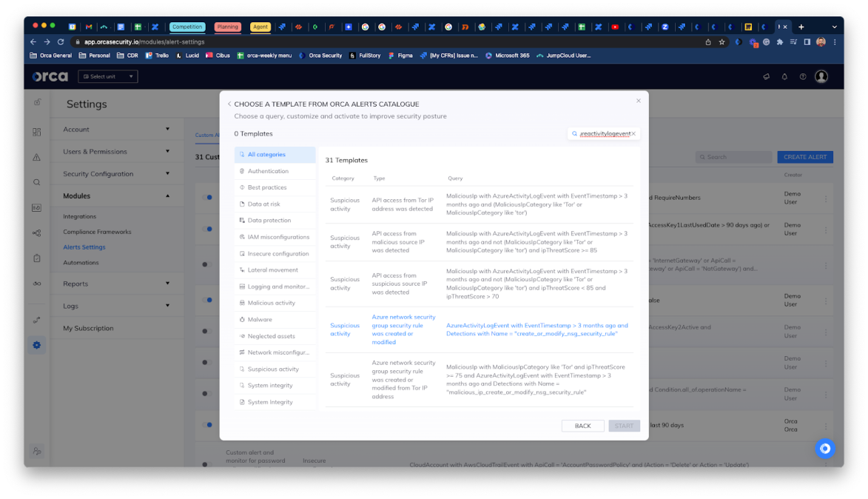The image size is (868, 499).
Task: Click the blue chat support bubble
Action: [x=825, y=449]
